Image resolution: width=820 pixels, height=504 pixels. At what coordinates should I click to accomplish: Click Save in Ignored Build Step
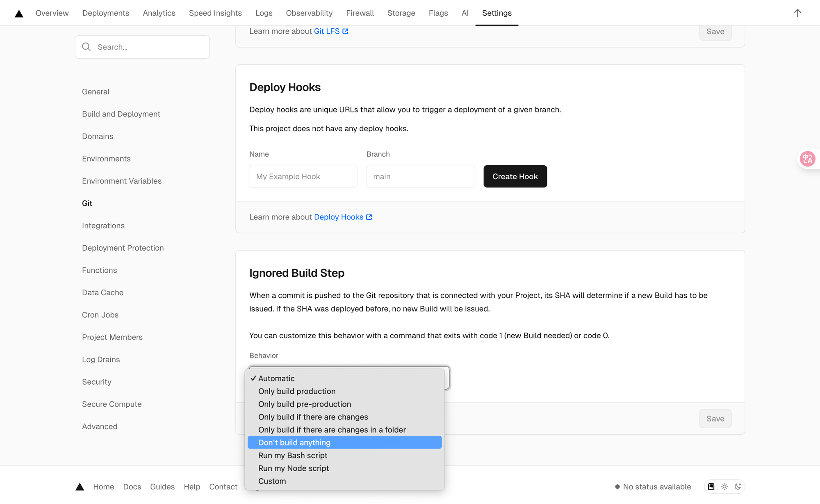(x=715, y=419)
